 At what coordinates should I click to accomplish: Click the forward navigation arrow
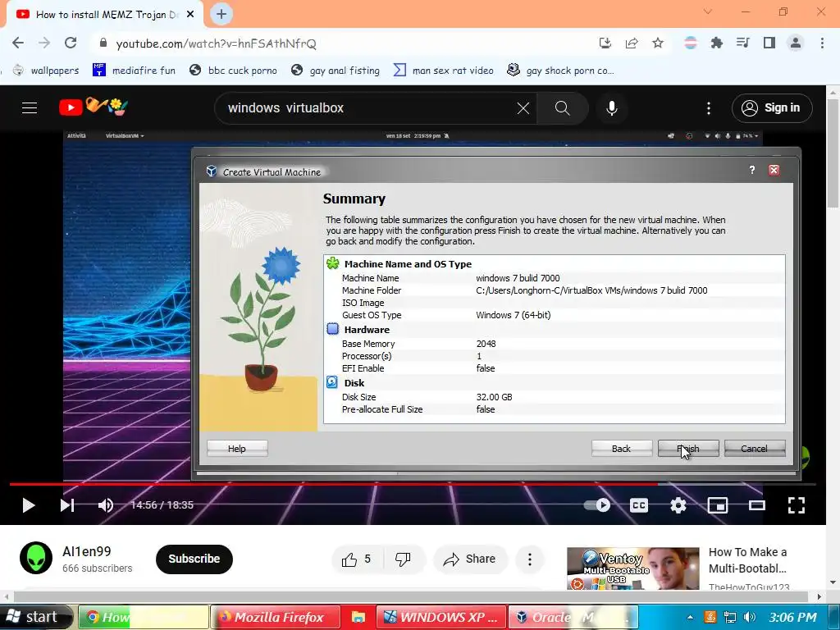(44, 43)
